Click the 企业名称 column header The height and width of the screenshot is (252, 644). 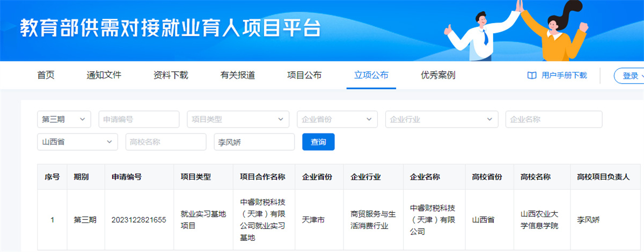coord(434,177)
